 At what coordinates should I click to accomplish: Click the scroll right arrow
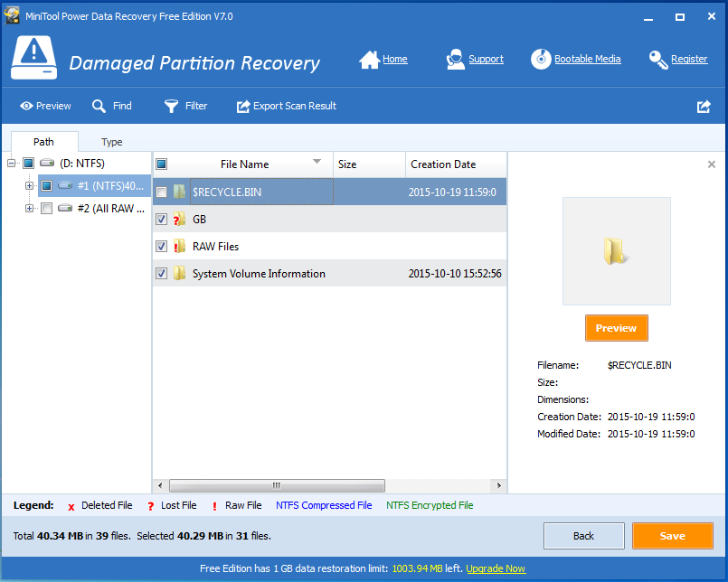point(499,485)
